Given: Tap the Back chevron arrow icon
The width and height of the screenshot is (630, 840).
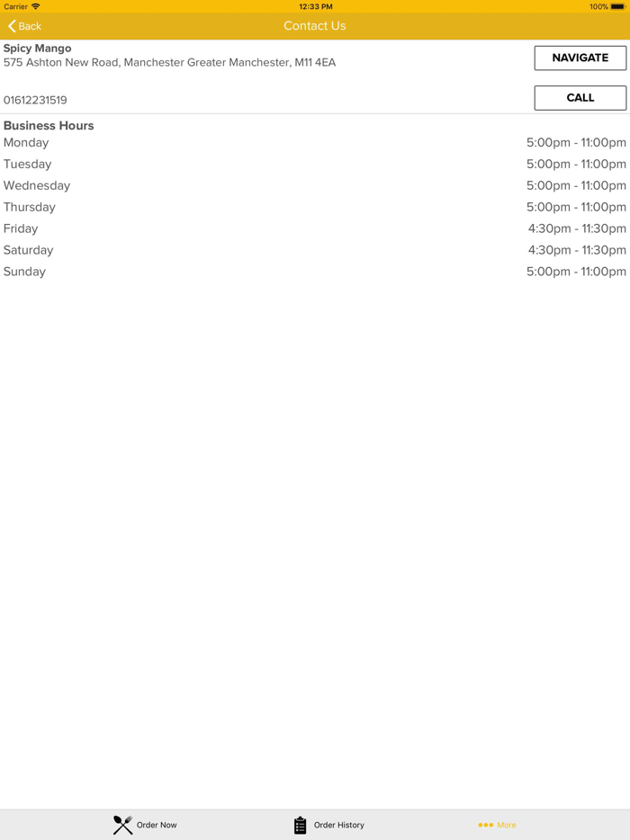Looking at the screenshot, I should (12, 26).
